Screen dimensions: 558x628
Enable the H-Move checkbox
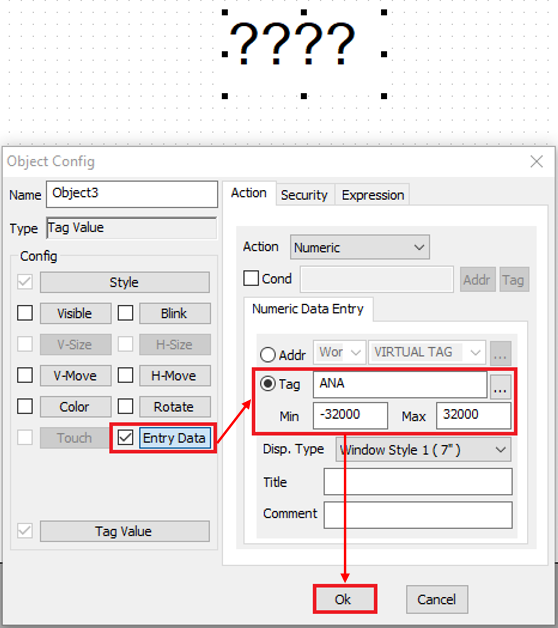(125, 375)
